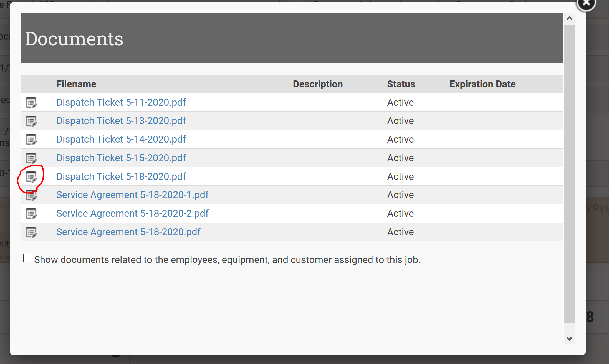Edit icon for Dispatch Ticket 5-15-2020.pdf
This screenshot has height=364, width=609.
(31, 158)
